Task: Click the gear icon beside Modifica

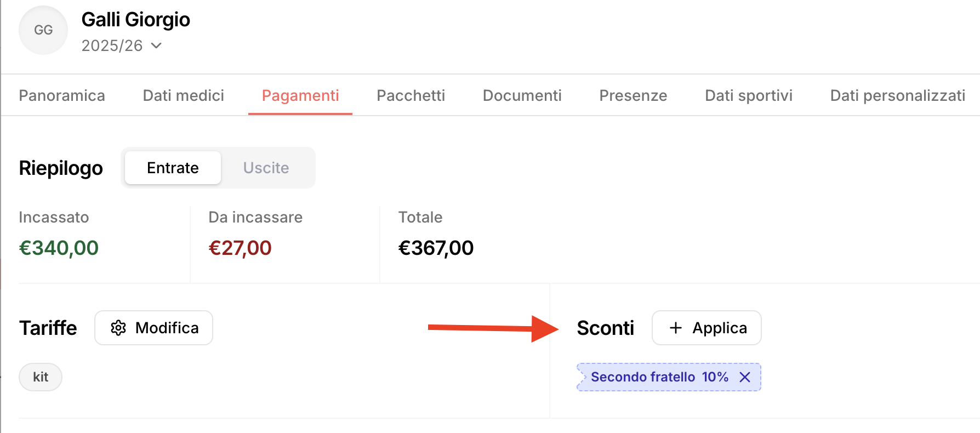Action: click(118, 328)
